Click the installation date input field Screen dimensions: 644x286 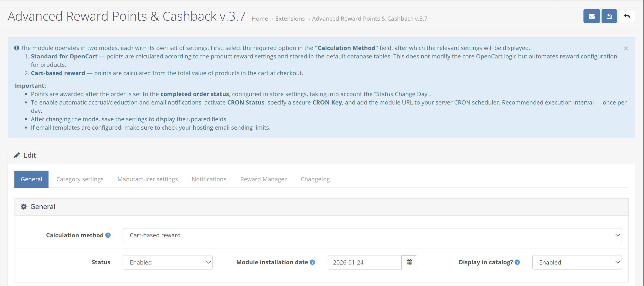pyautogui.click(x=364, y=262)
